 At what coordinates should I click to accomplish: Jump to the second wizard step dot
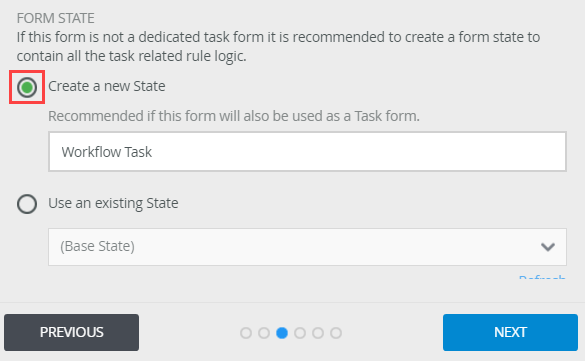point(264,333)
